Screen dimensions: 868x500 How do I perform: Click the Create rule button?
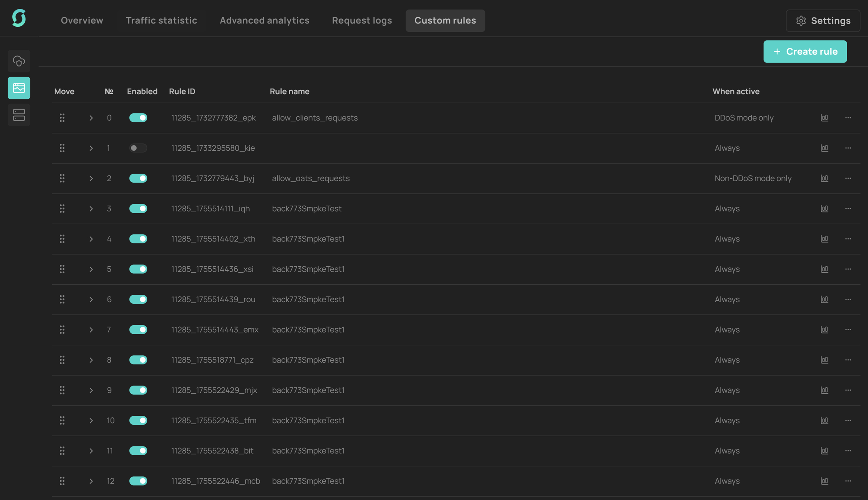click(804, 52)
